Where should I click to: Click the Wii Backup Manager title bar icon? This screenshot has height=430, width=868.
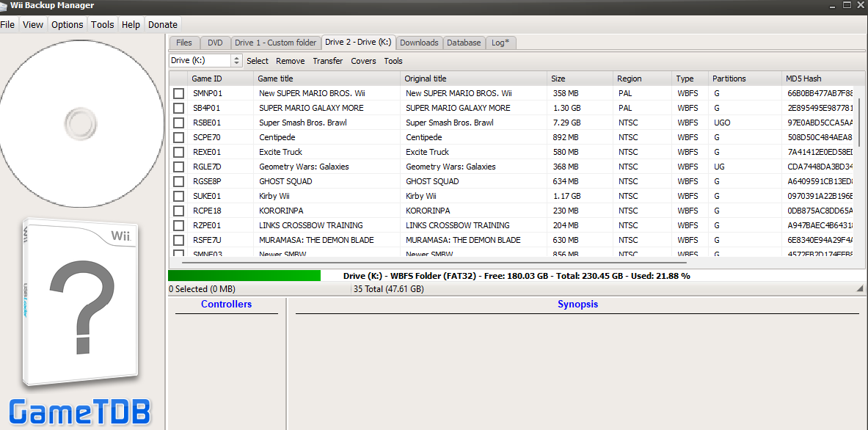(4, 5)
